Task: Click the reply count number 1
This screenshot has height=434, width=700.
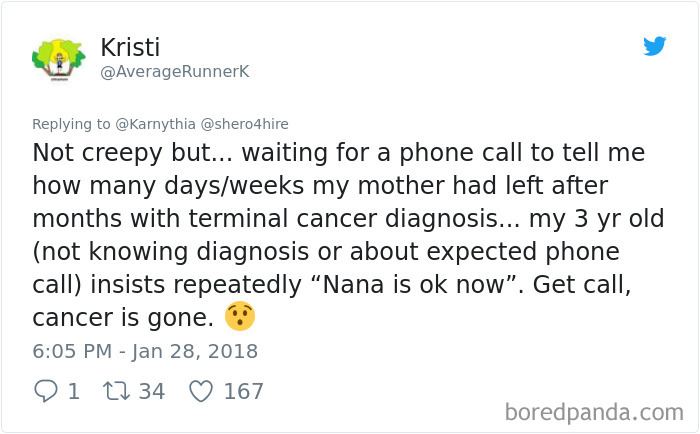Action: click(73, 391)
